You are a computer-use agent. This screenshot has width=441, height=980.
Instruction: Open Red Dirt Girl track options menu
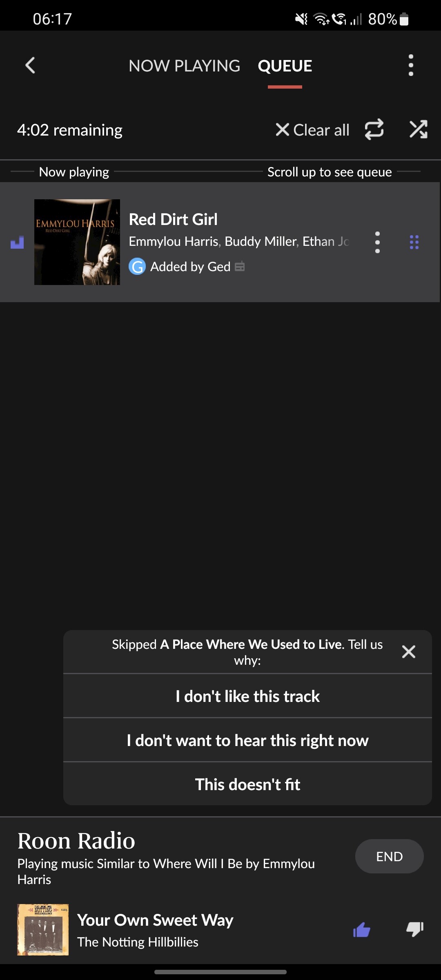click(377, 242)
